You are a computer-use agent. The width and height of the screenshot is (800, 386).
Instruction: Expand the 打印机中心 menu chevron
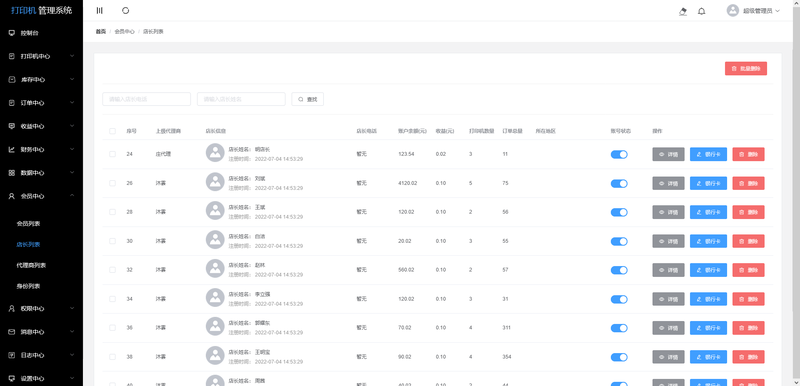point(72,56)
